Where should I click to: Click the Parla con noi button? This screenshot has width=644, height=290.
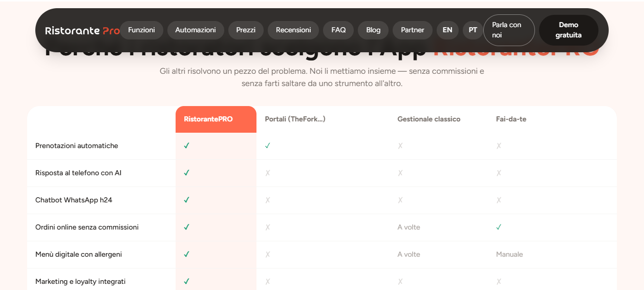pyautogui.click(x=509, y=30)
